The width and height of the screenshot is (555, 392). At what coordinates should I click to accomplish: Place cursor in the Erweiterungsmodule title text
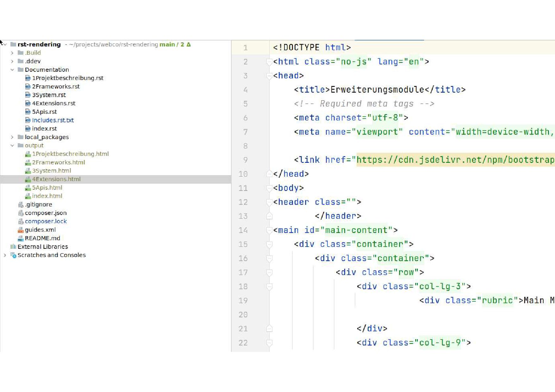[x=377, y=90]
